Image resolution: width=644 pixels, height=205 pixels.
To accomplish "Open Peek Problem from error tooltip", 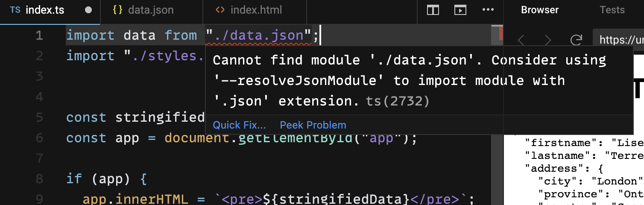I will 313,125.
